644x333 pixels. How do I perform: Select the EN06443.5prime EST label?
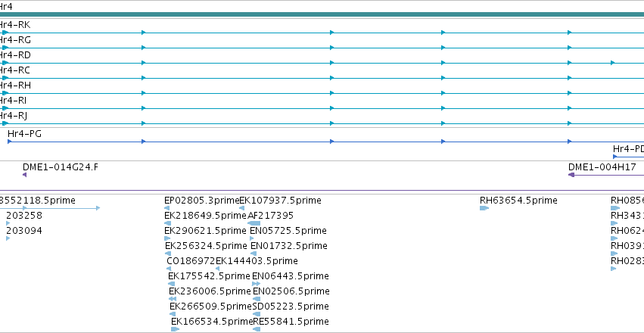tap(291, 276)
